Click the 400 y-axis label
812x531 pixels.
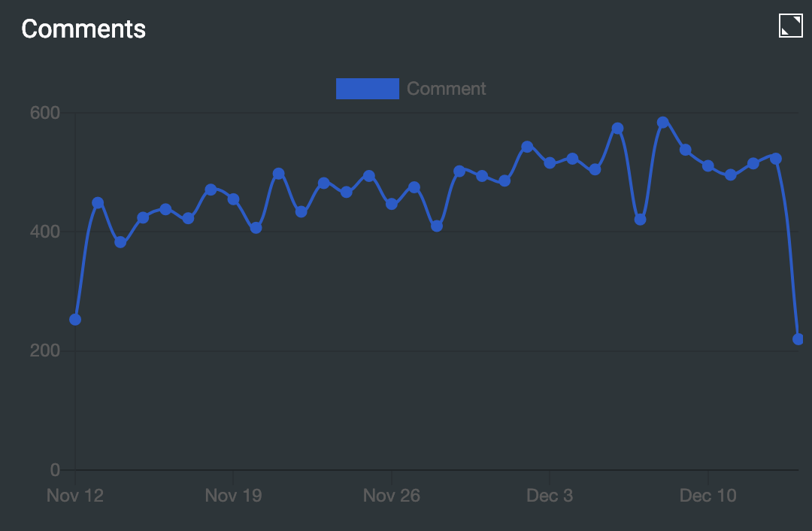[x=44, y=232]
